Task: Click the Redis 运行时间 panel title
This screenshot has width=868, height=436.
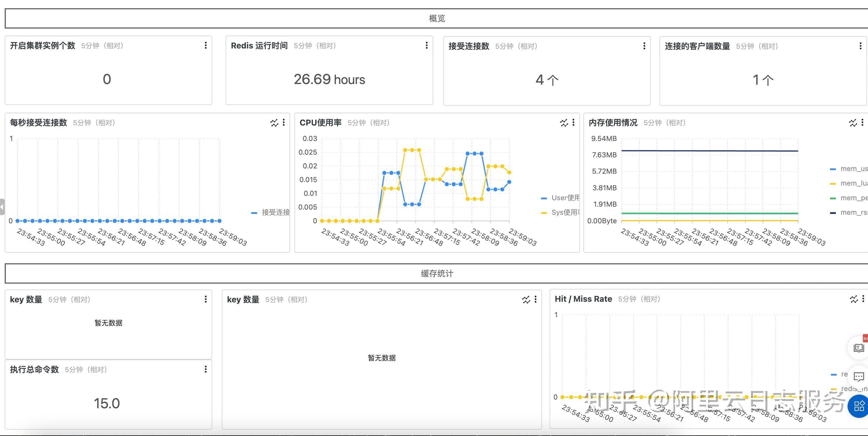Action: [x=259, y=46]
